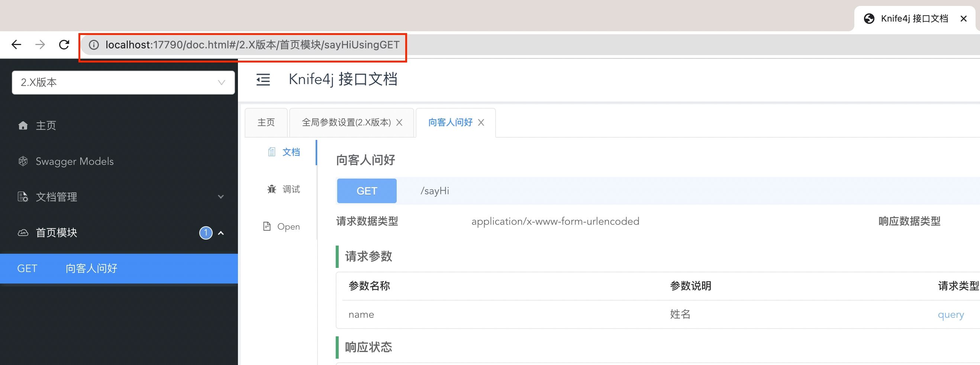Click the name parameter cell
Viewport: 980px width, 365px height.
(361, 315)
